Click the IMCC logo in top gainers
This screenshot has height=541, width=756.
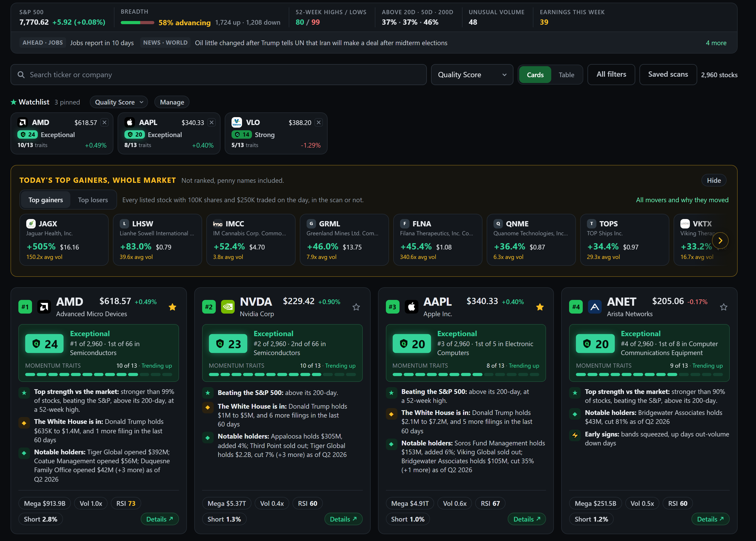(x=218, y=224)
